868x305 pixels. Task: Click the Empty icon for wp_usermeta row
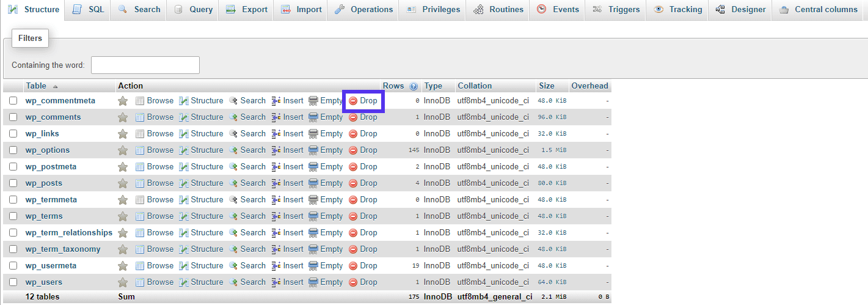(313, 266)
